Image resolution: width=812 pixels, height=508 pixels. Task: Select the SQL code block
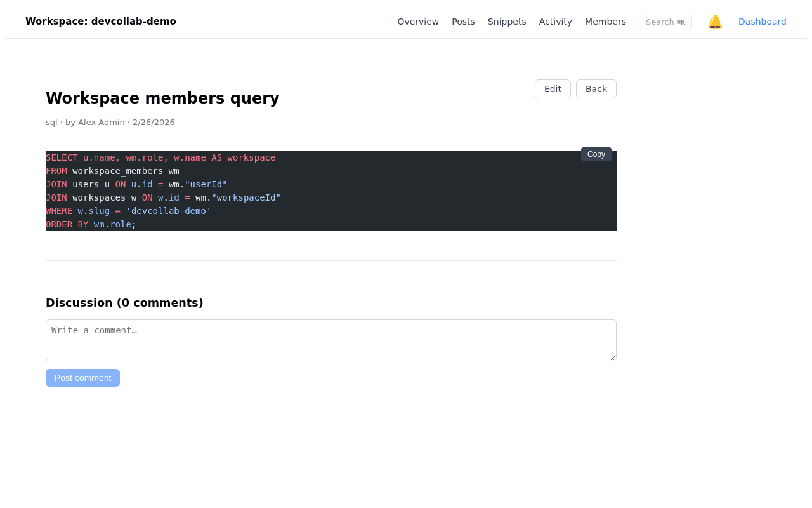tap(331, 190)
